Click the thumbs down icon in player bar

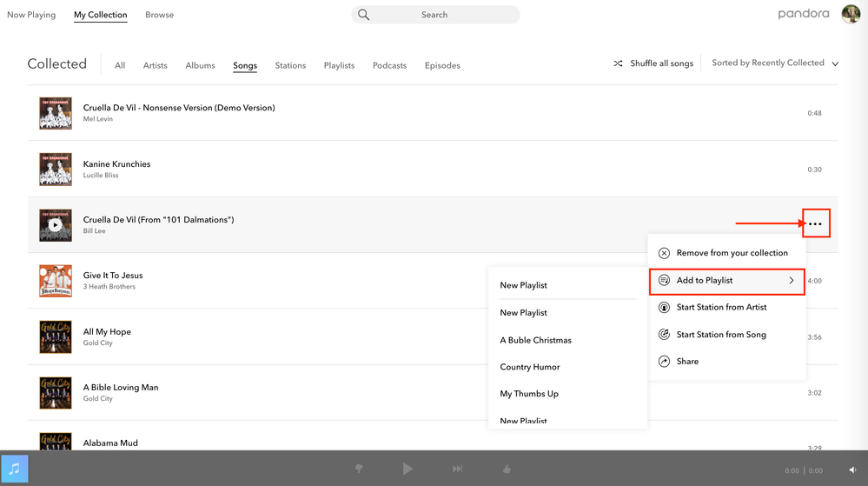[359, 469]
